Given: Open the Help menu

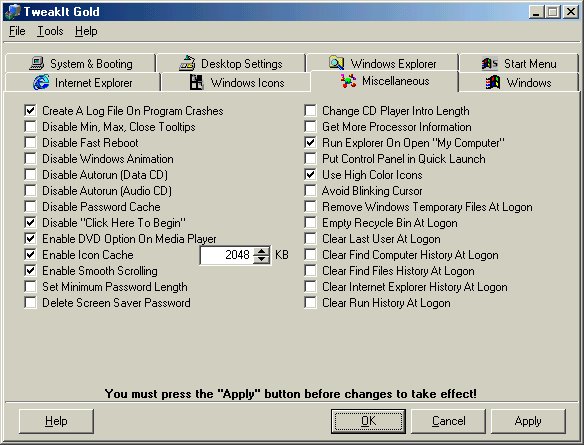Looking at the screenshot, I should pyautogui.click(x=86, y=31).
